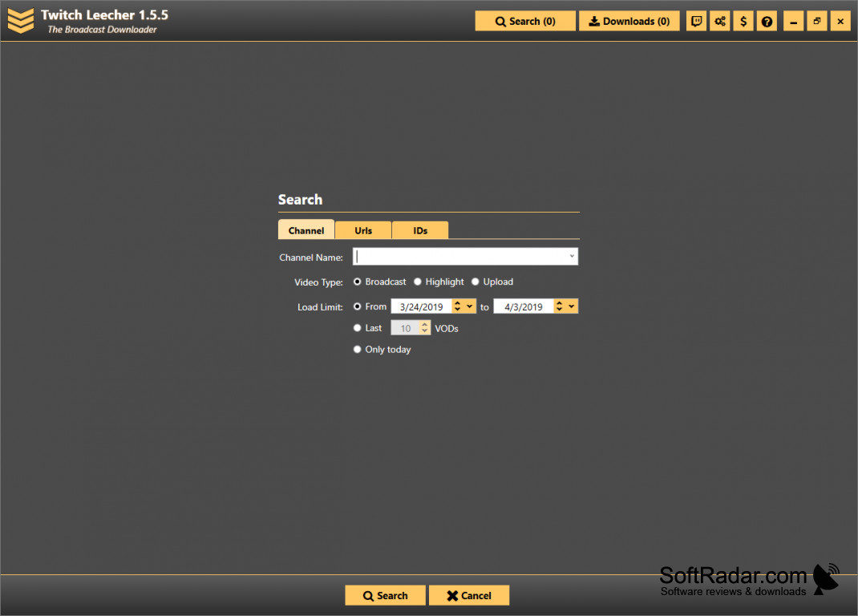The height and width of the screenshot is (616, 858).
Task: Open the start date calendar dropdown
Action: (x=469, y=306)
